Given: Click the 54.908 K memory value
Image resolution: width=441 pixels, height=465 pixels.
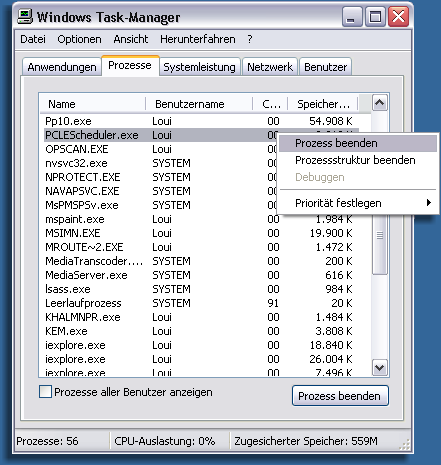Looking at the screenshot, I should click(331, 121).
